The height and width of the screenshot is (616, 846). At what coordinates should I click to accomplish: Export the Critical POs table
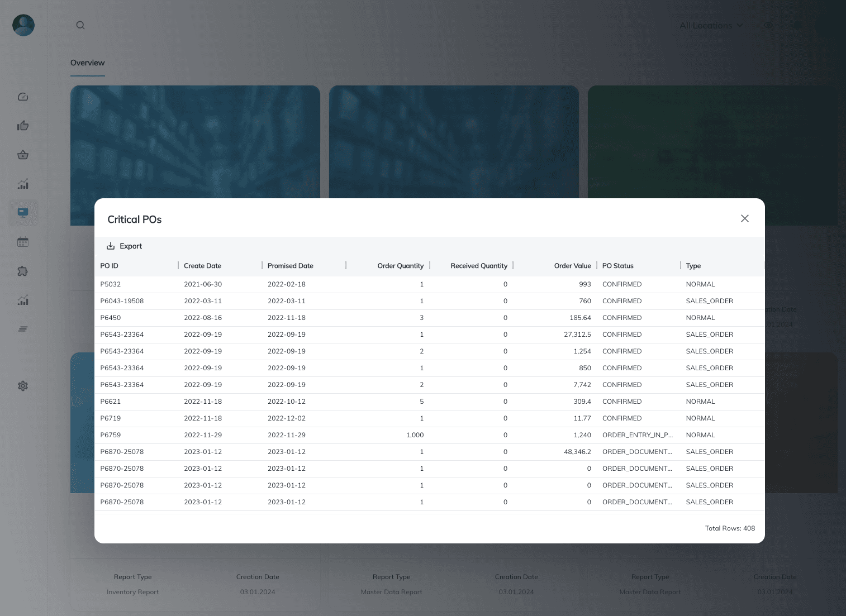tap(125, 246)
